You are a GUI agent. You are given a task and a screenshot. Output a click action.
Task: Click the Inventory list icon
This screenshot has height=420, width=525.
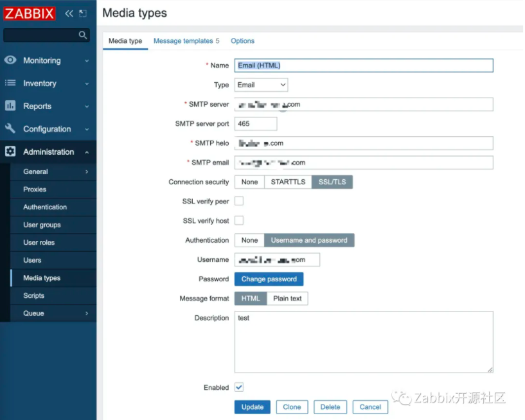10,83
